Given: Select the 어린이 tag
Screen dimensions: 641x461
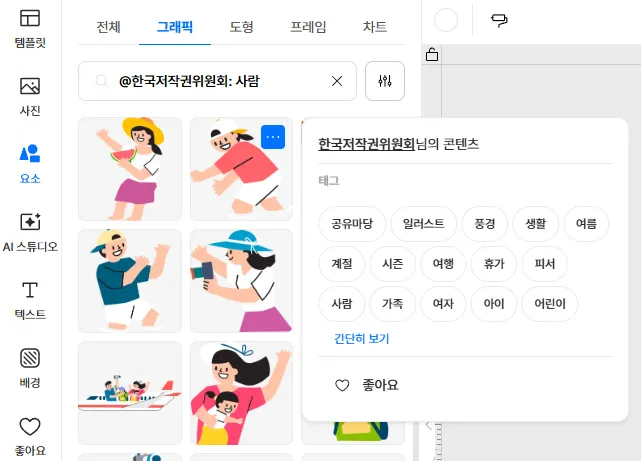Looking at the screenshot, I should point(550,304).
